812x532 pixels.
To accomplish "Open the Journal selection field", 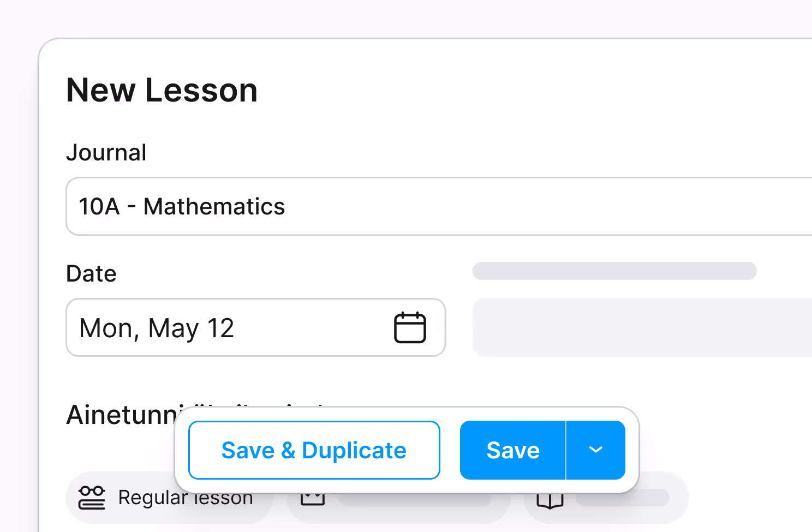I will [327, 206].
